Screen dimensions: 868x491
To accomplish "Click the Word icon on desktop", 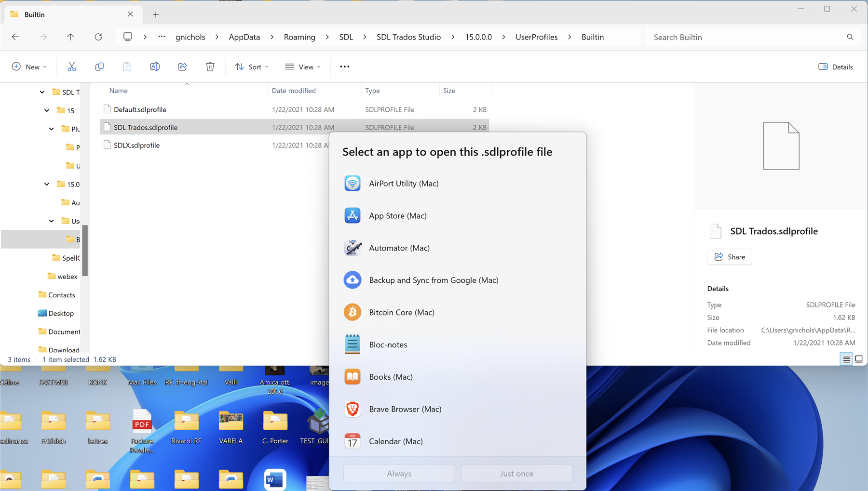I will (275, 479).
